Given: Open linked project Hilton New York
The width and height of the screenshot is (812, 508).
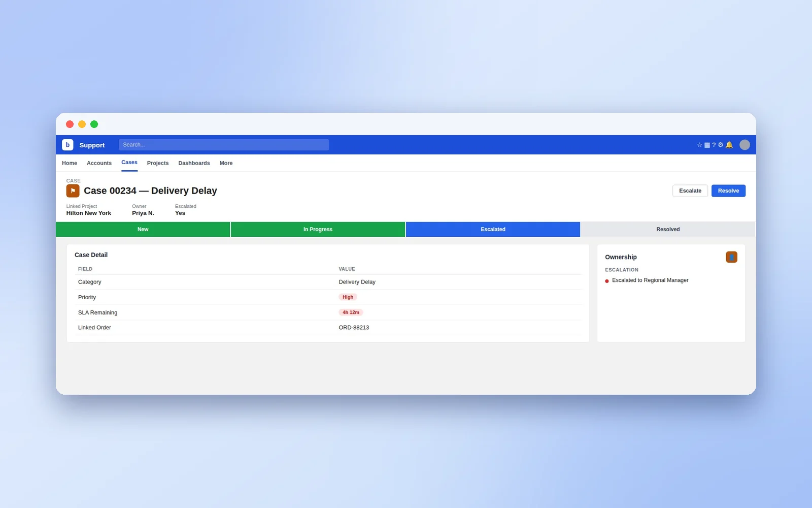Looking at the screenshot, I should point(89,213).
